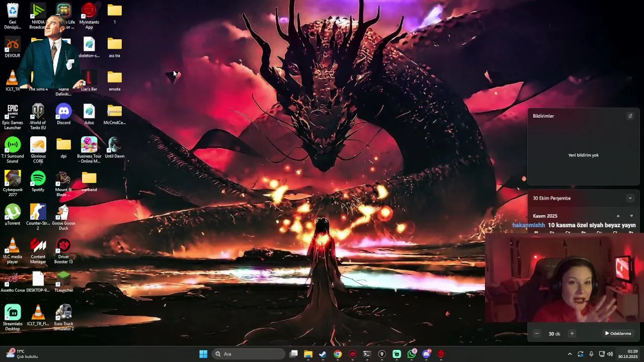Image resolution: width=644 pixels, height=362 pixels.
Task: Open the ass tra folder
Action: click(115, 48)
